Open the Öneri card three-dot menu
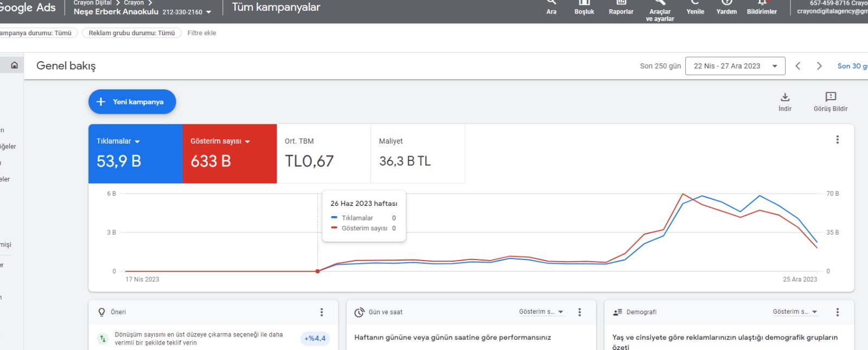Viewport: 868px width, 350px height. (322, 312)
